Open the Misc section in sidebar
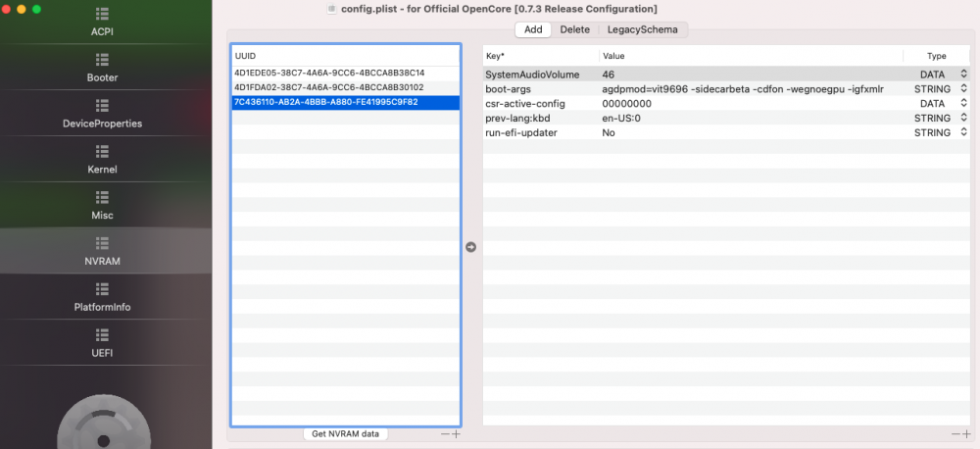This screenshot has width=980, height=449. tap(102, 205)
